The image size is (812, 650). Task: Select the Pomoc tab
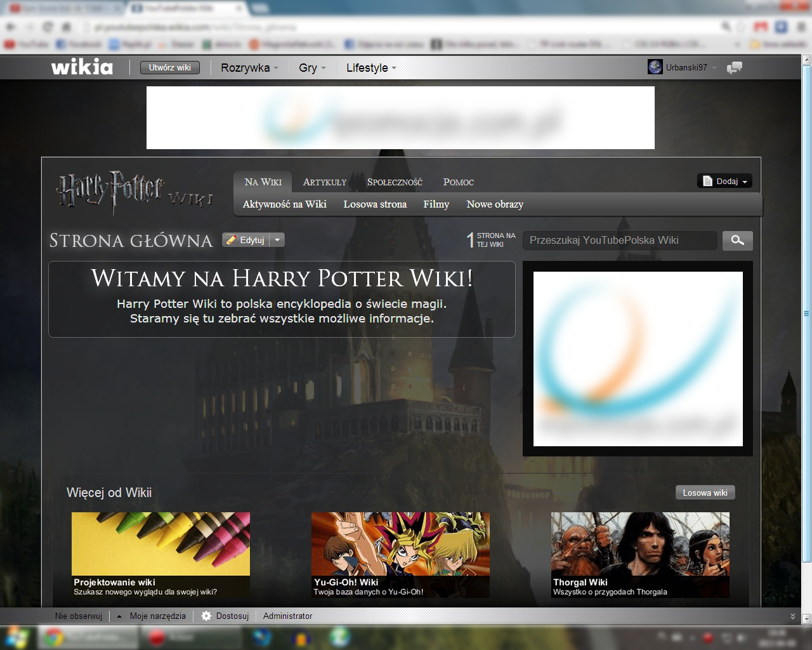pos(459,182)
